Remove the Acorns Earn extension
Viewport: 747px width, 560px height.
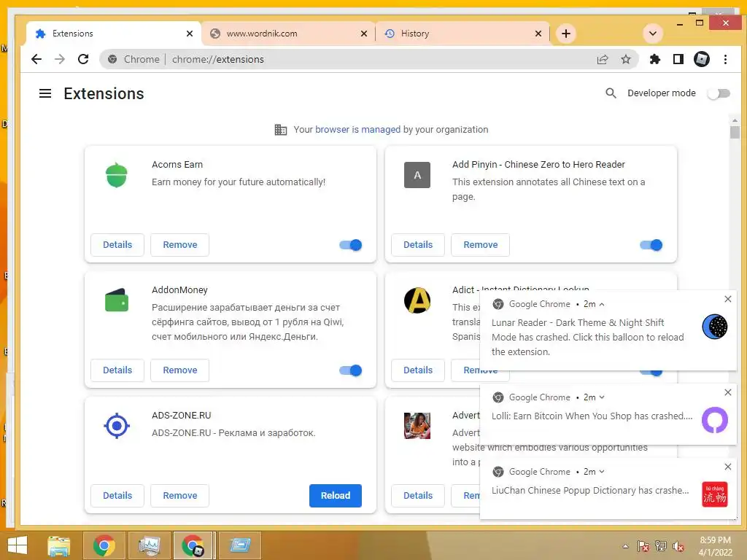(179, 245)
